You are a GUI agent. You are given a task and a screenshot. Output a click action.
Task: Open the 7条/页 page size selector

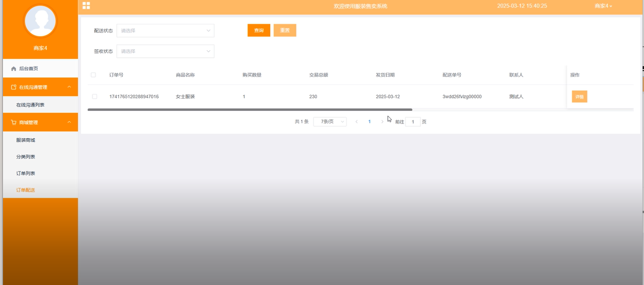tap(330, 121)
